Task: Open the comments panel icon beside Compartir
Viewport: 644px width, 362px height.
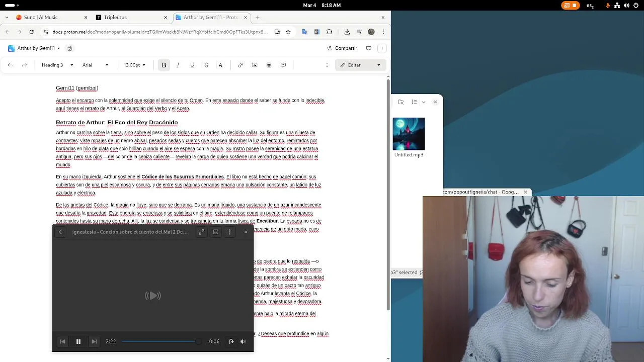Action: tap(369, 48)
